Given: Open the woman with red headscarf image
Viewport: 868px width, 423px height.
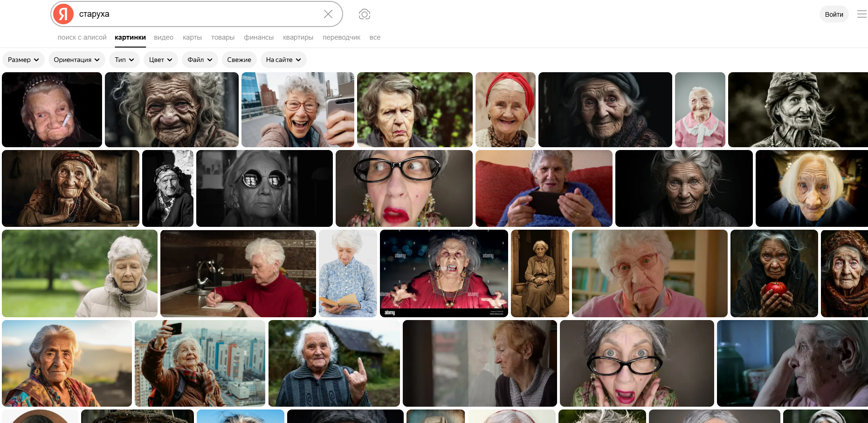Looking at the screenshot, I should [505, 109].
